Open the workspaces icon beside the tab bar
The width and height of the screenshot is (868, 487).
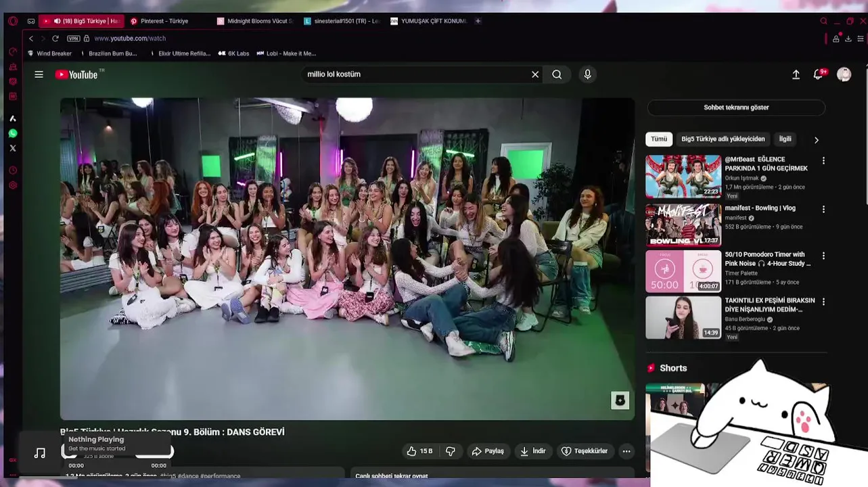pyautogui.click(x=31, y=21)
